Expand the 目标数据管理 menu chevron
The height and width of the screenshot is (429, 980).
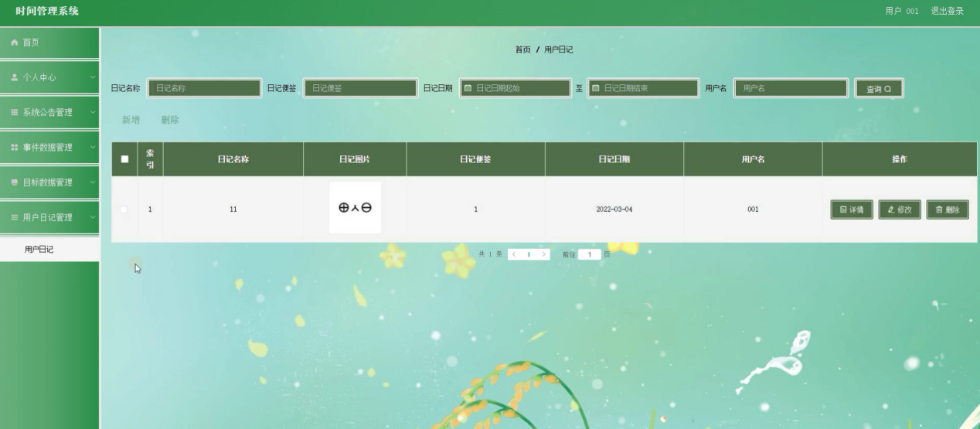[x=92, y=182]
